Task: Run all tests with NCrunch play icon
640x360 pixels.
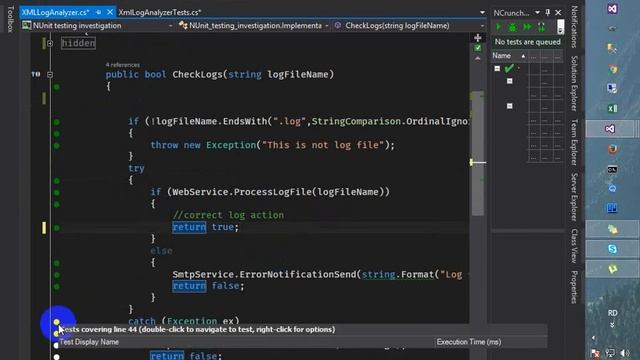Action: (x=498, y=27)
